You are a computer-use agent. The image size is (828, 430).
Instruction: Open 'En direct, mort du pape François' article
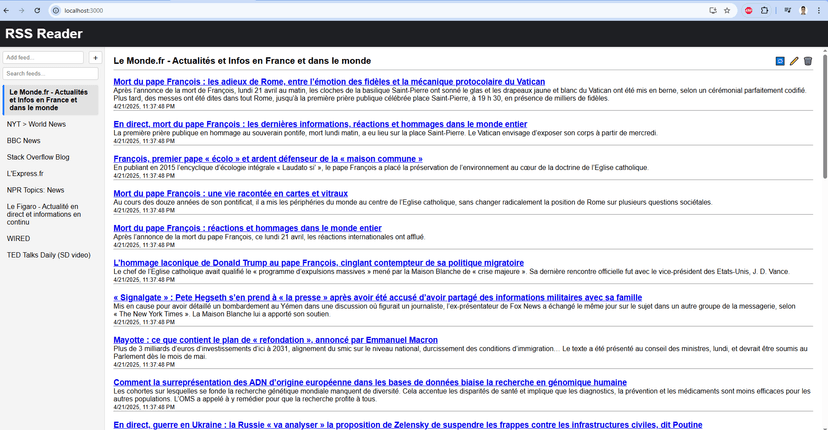pyautogui.click(x=320, y=124)
